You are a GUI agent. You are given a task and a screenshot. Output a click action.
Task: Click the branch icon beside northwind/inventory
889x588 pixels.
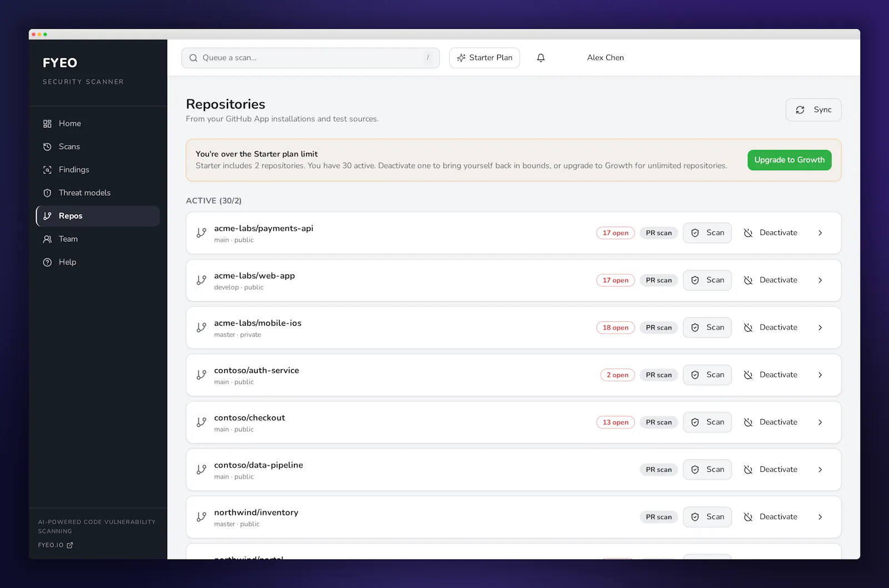click(202, 517)
